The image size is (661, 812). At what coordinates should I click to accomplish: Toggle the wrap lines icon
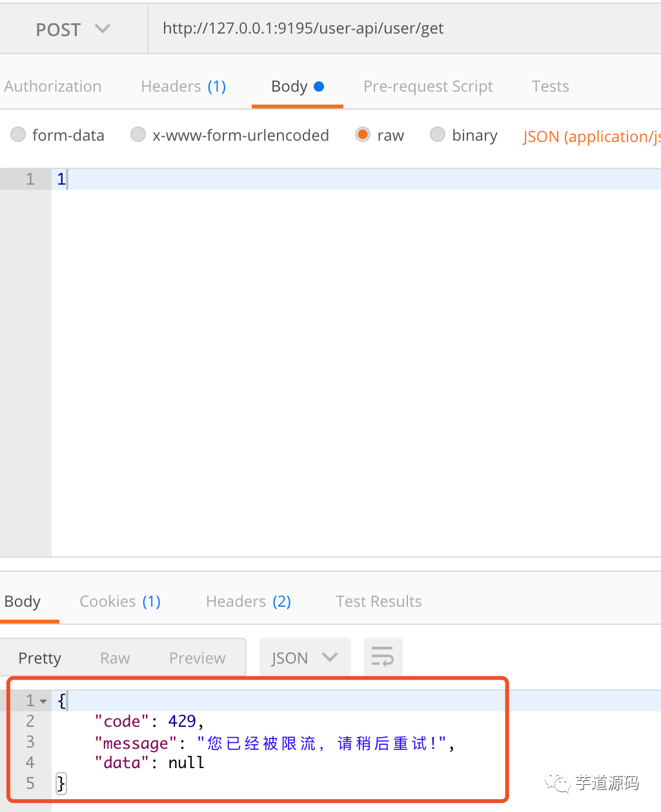(x=383, y=657)
